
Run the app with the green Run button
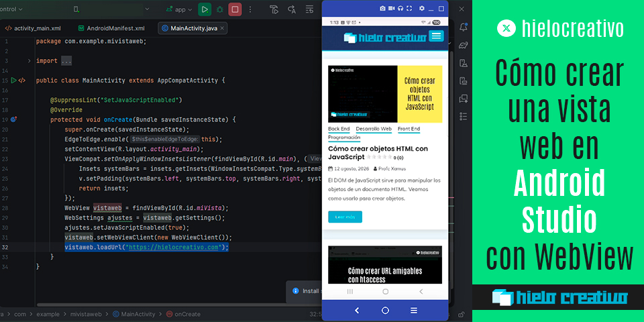tap(205, 9)
